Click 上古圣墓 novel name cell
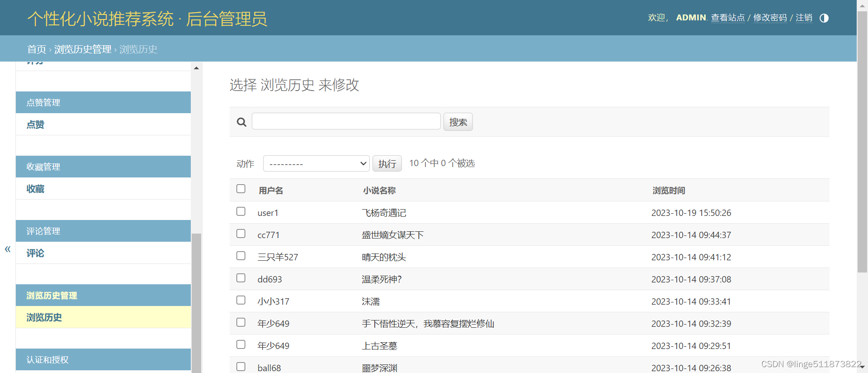868x373 pixels. (379, 346)
